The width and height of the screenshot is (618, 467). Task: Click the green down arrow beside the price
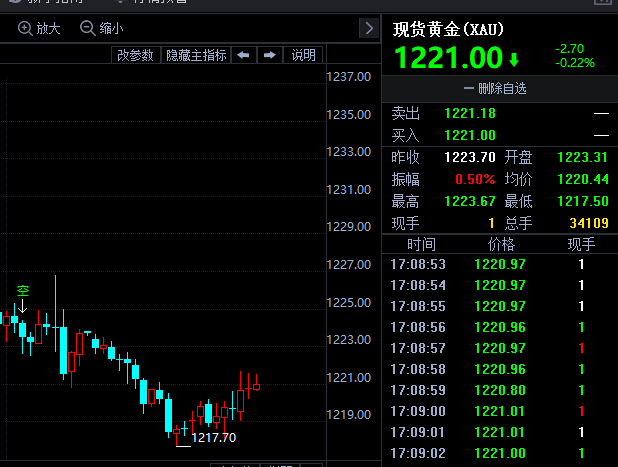click(514, 60)
